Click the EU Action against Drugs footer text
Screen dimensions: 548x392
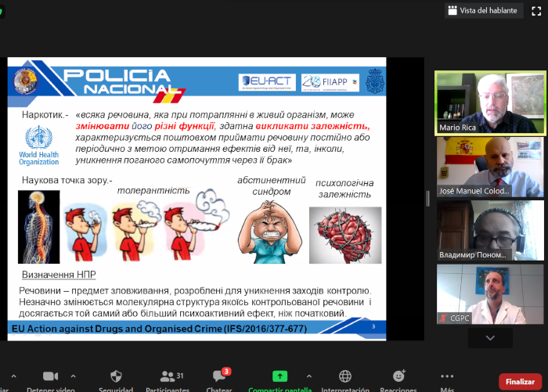point(159,329)
